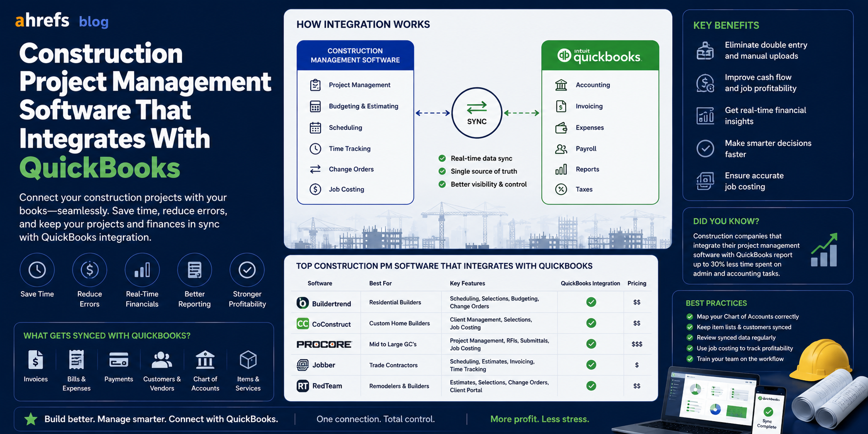Click the CoConstruct CC logo icon
This screenshot has width=868, height=434.
click(302, 324)
